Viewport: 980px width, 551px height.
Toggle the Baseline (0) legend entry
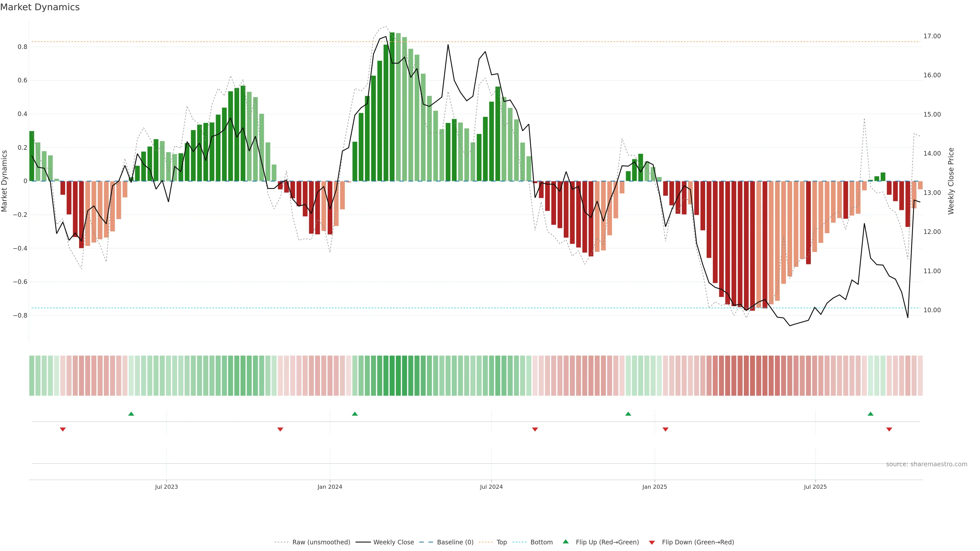pos(455,542)
